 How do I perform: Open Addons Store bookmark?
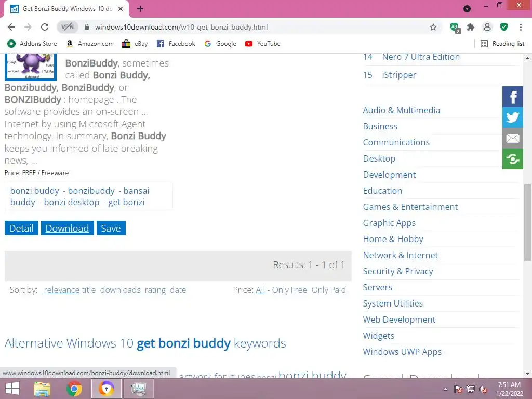click(x=32, y=44)
